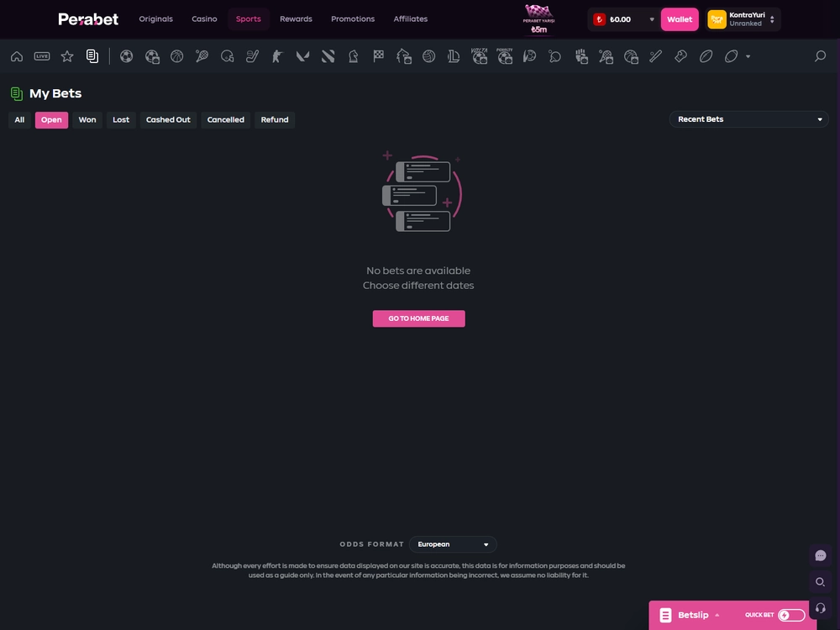Select the chess knight icon
The image size is (840, 630).
tap(353, 56)
